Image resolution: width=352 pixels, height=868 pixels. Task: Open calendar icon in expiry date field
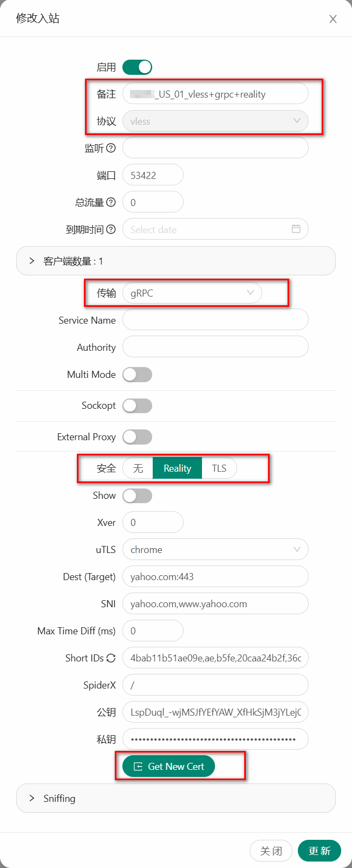[x=296, y=229]
